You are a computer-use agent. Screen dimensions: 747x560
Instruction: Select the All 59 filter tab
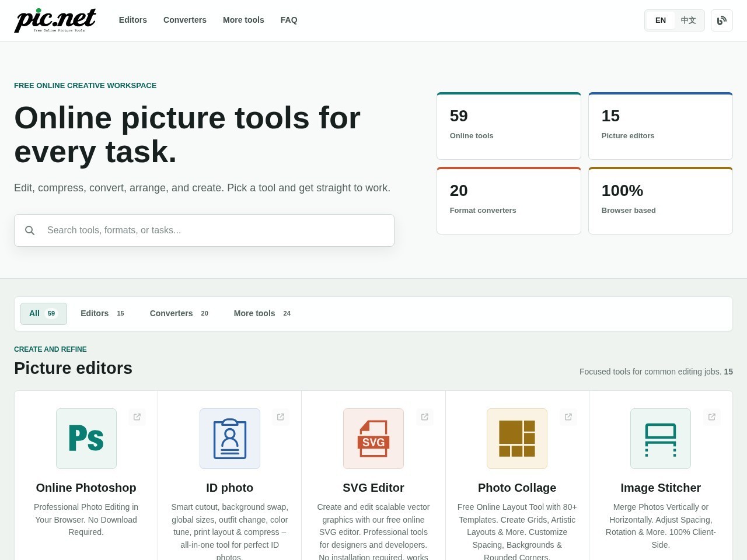[44, 314]
